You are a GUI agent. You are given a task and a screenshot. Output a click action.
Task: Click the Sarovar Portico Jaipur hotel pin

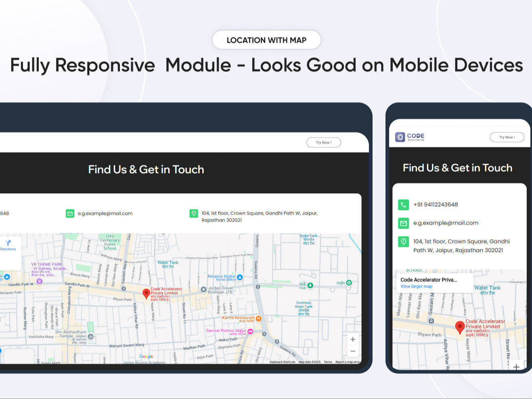[251, 332]
